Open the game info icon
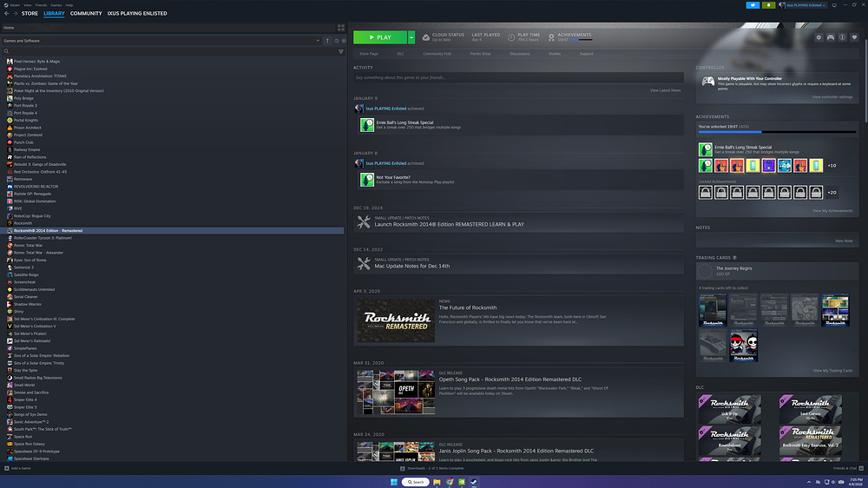868x488 pixels. [843, 37]
